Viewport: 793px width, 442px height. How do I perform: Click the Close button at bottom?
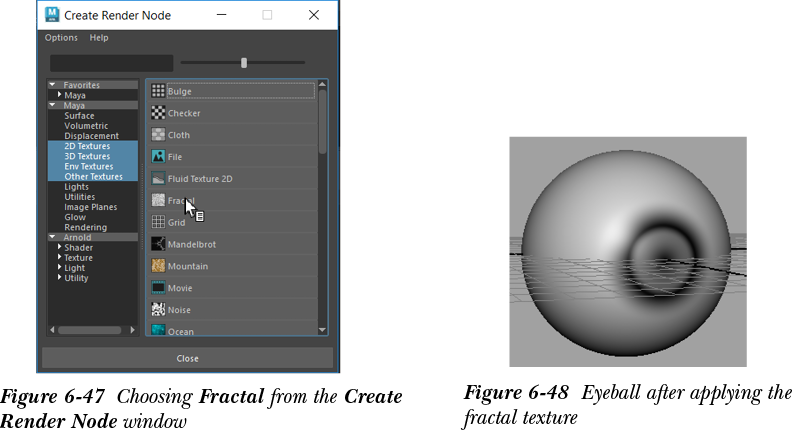click(x=187, y=358)
